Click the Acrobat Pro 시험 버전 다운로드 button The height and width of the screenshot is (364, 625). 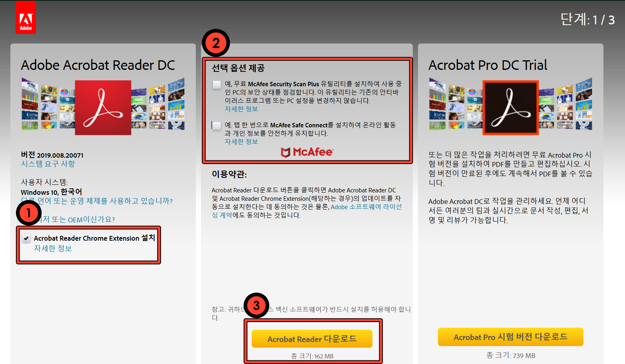click(511, 337)
